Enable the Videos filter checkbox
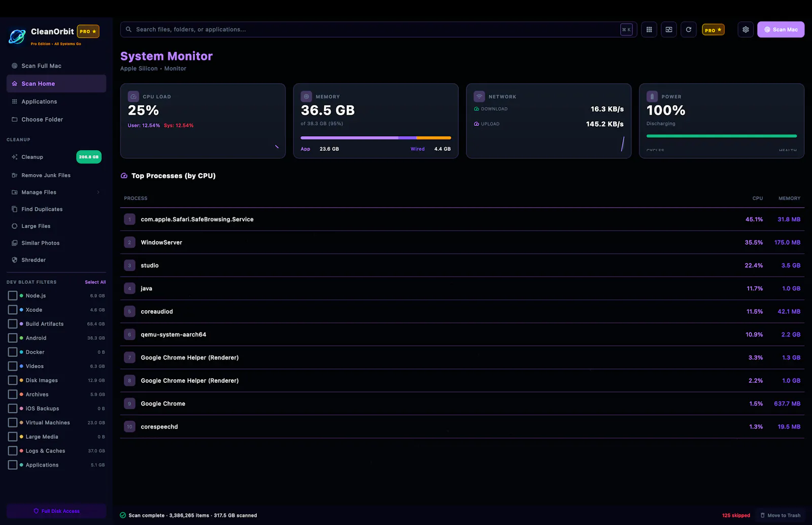Screen dimensions: 812x525 pos(13,366)
